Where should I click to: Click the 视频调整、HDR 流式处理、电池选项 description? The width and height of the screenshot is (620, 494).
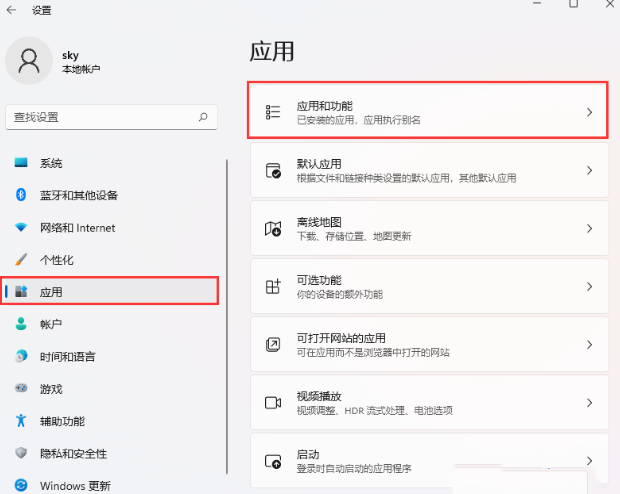click(374, 411)
